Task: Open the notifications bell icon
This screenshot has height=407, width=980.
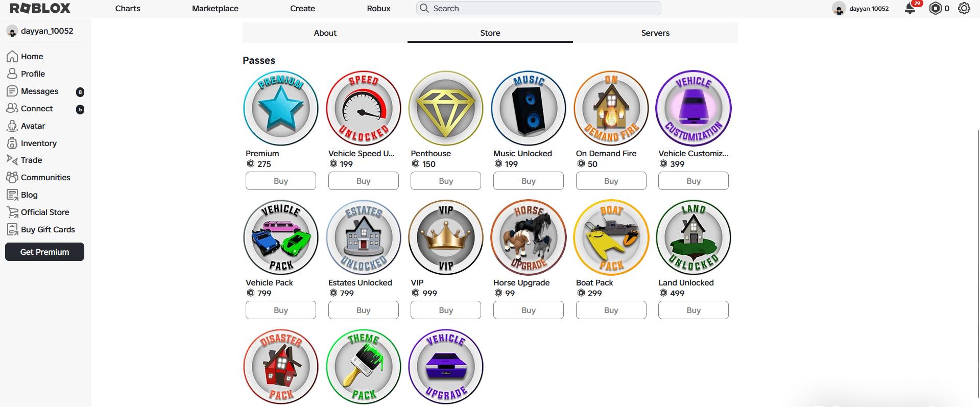Action: click(910, 9)
